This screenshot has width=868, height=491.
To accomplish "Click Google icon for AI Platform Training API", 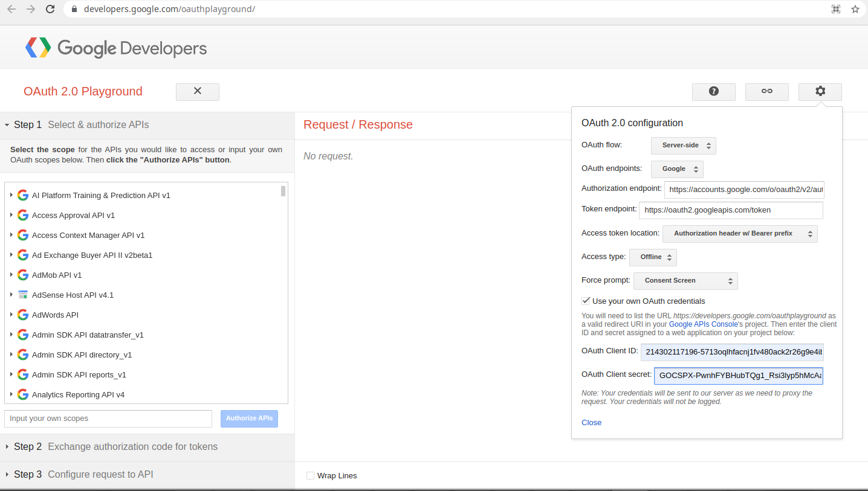I will [23, 195].
